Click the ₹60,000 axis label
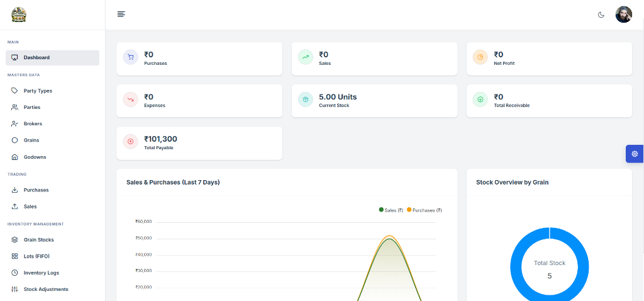 (x=143, y=222)
